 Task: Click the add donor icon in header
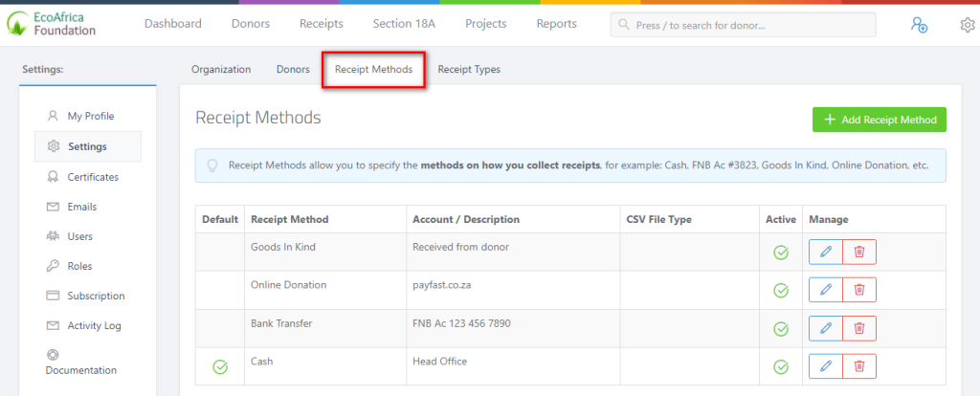click(919, 24)
